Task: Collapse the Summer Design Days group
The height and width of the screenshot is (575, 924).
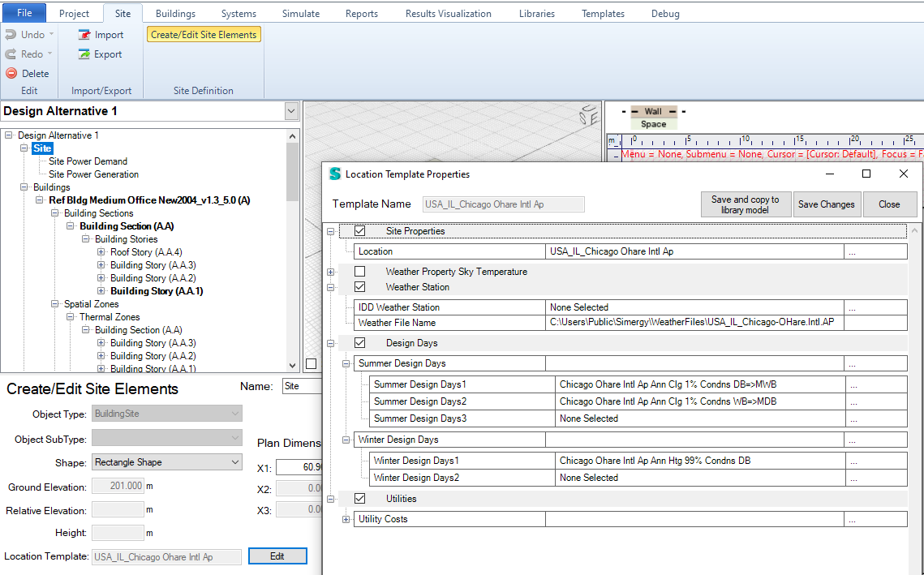Action: click(346, 364)
